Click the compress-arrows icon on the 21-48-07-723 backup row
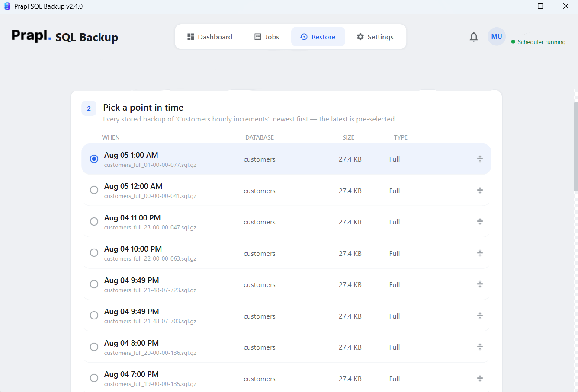The width and height of the screenshot is (578, 392). point(480,284)
